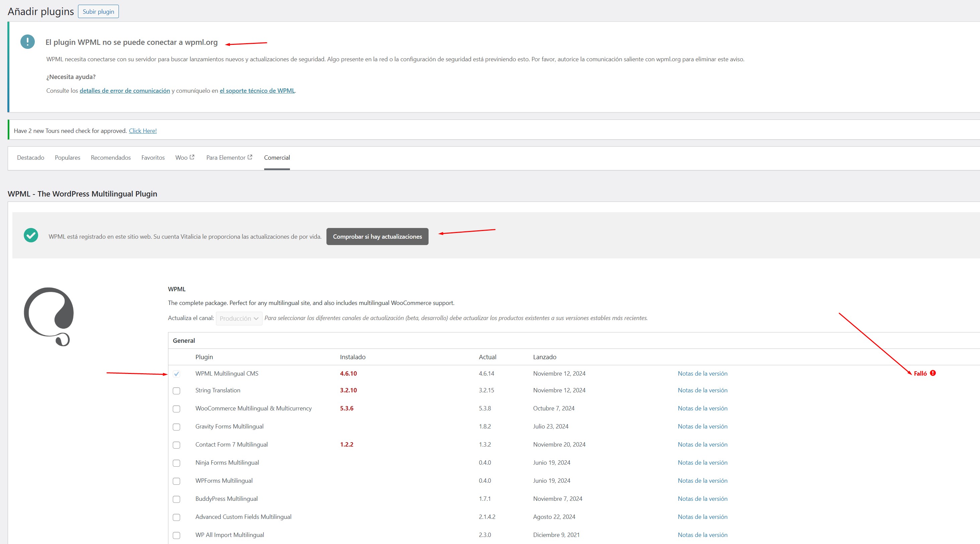Click the blue exclamation notice icon
Viewport: 980px width, 544px height.
[27, 42]
